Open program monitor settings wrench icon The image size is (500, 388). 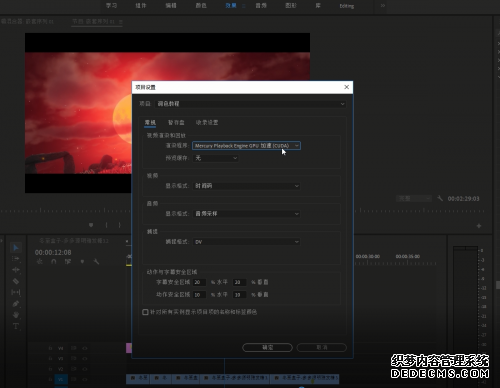pyautogui.click(x=440, y=198)
